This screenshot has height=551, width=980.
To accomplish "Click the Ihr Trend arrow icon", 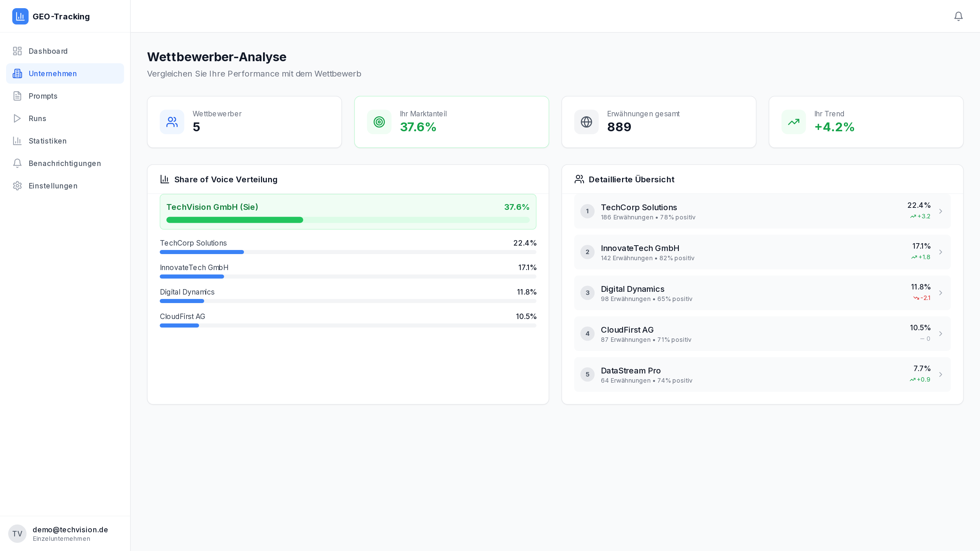I will tap(794, 122).
